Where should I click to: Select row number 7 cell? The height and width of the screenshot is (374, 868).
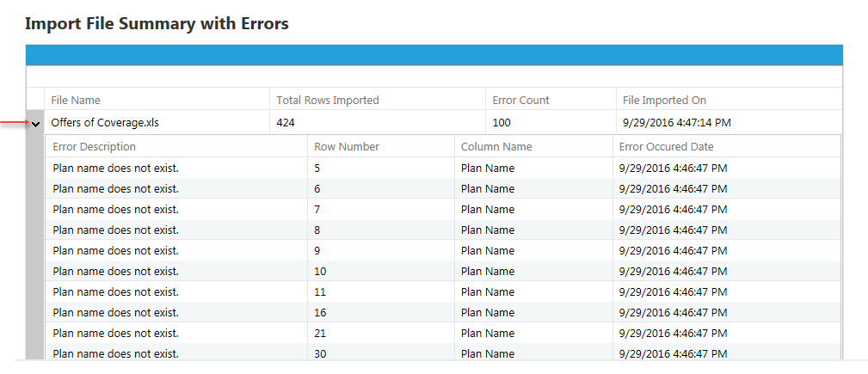[381, 209]
